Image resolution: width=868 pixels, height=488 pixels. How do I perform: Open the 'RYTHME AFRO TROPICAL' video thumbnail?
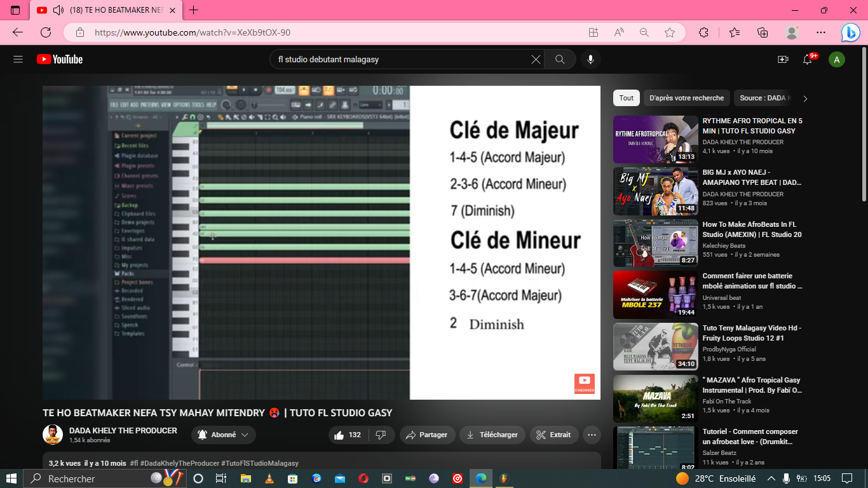tap(655, 139)
